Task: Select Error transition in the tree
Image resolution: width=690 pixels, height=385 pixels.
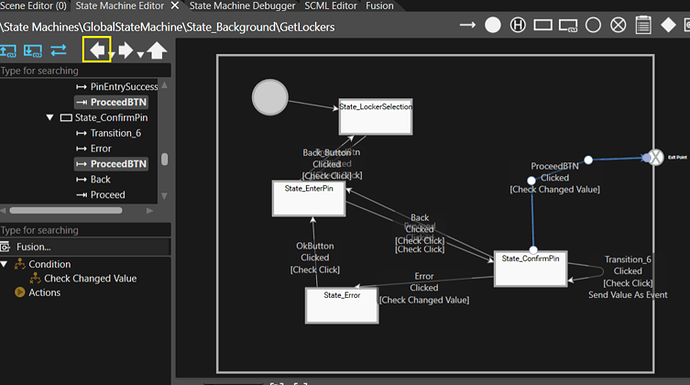Action: coord(101,148)
